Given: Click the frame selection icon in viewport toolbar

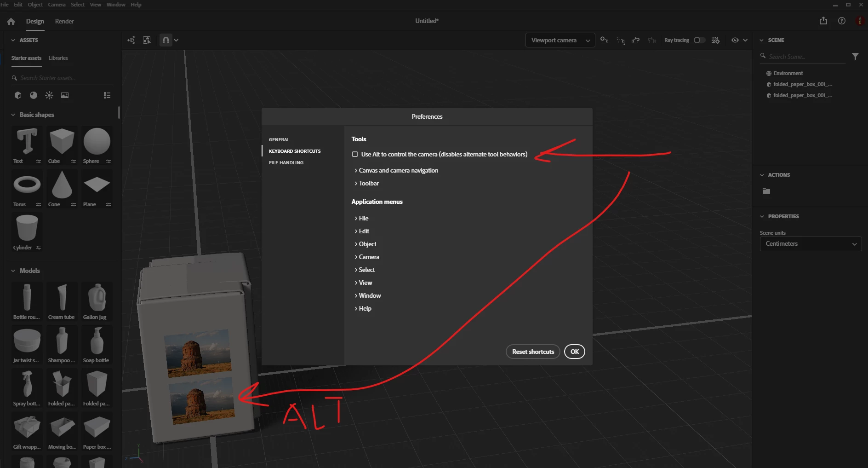Looking at the screenshot, I should (x=147, y=40).
